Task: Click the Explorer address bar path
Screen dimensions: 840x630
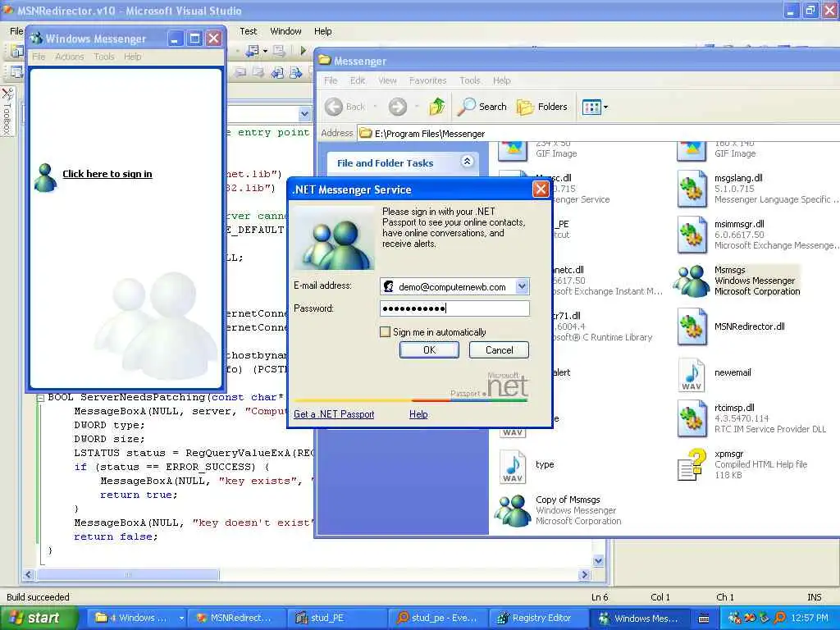Action: [x=430, y=134]
